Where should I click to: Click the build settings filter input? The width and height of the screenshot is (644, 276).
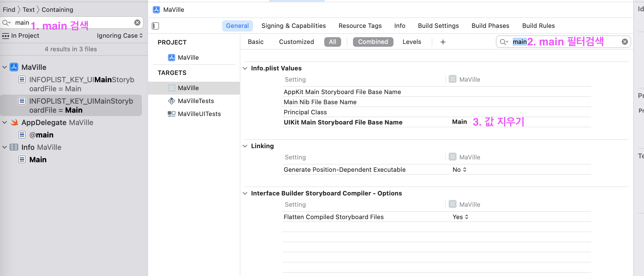(563, 42)
